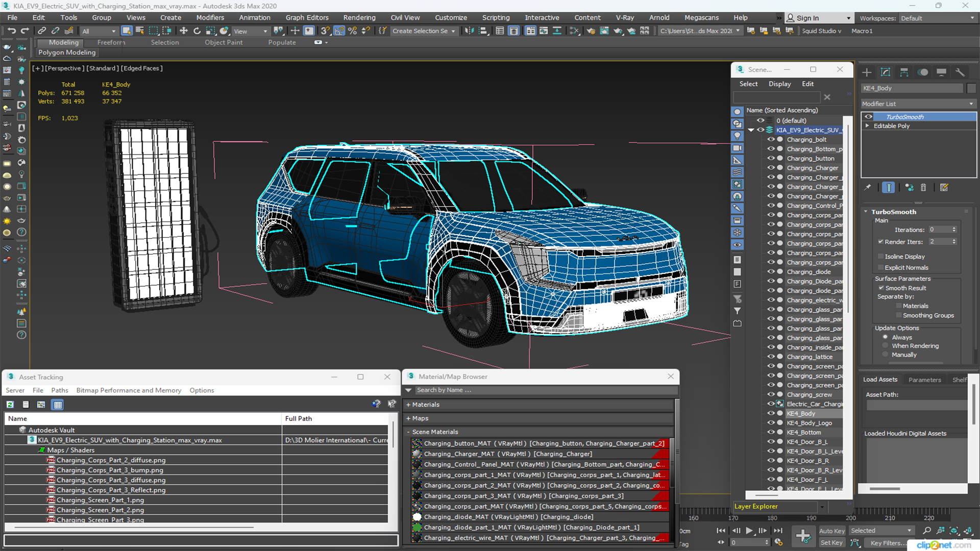Image resolution: width=980 pixels, height=551 pixels.
Task: Toggle Smooth Result checkbox
Action: [x=881, y=288]
